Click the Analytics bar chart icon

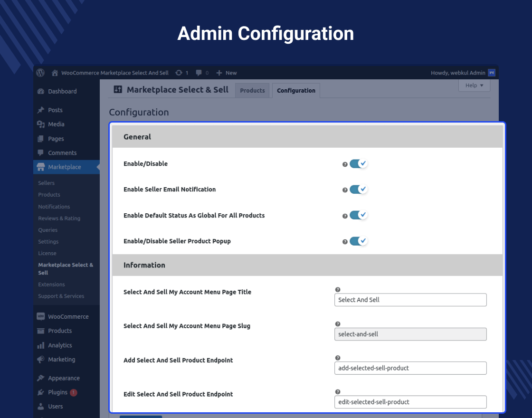point(41,345)
